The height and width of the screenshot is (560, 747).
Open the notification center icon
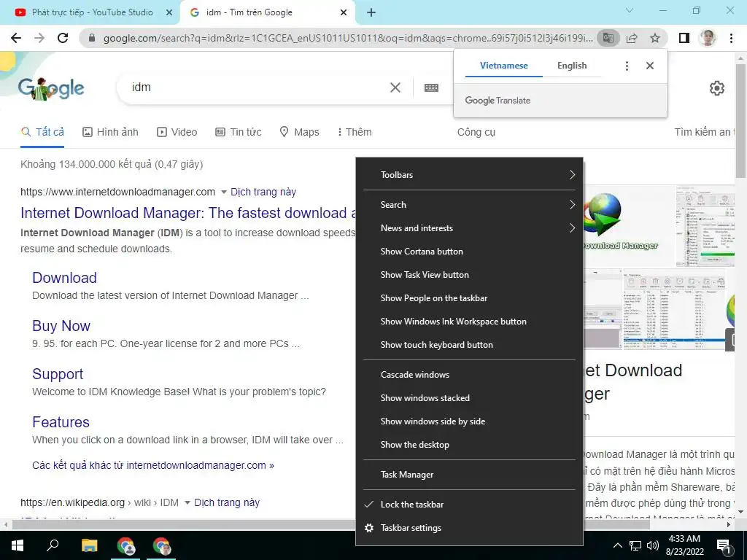point(724,546)
